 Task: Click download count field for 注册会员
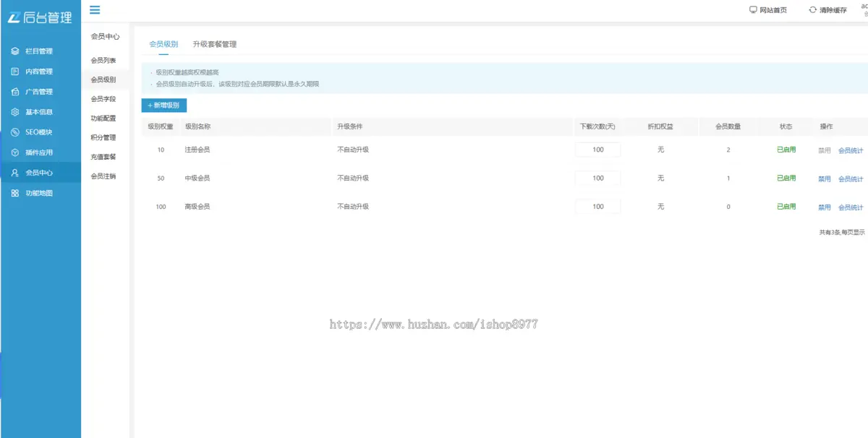(x=597, y=150)
